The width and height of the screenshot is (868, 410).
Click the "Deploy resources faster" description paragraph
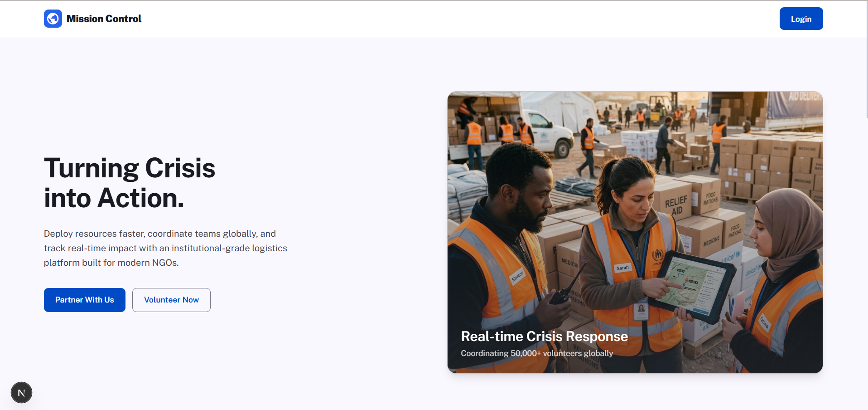[x=165, y=248]
